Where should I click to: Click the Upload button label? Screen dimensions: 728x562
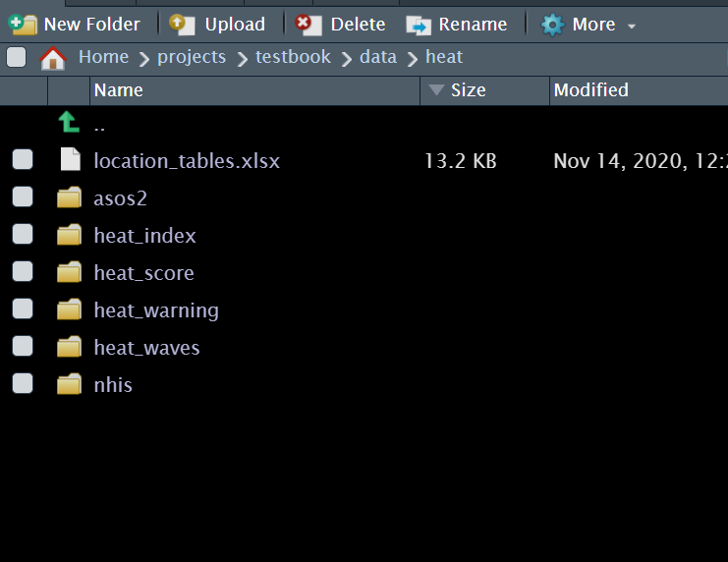tap(235, 25)
